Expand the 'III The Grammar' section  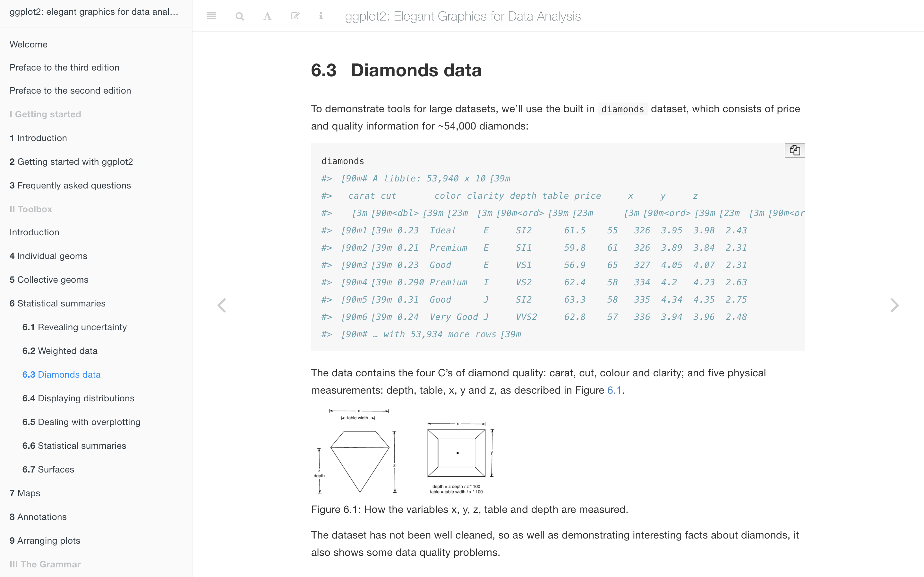point(45,564)
